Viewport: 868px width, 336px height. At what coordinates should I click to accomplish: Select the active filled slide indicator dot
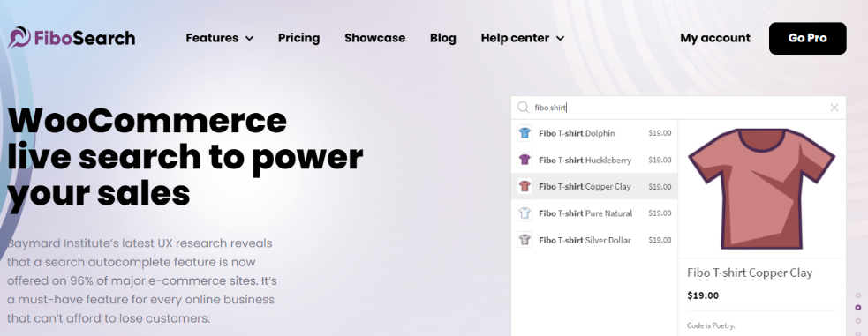(858, 308)
